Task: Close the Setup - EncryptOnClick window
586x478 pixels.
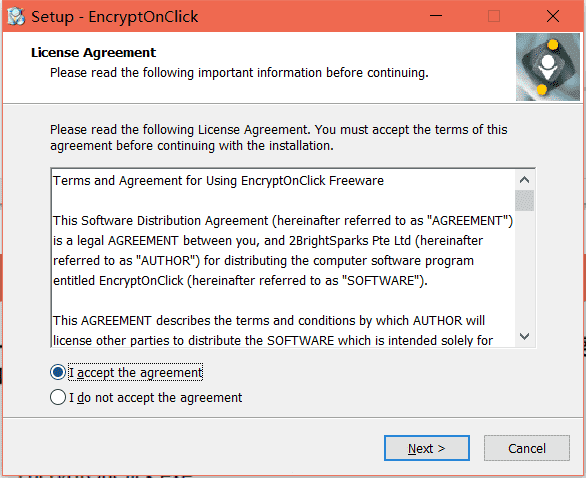Action: (553, 16)
